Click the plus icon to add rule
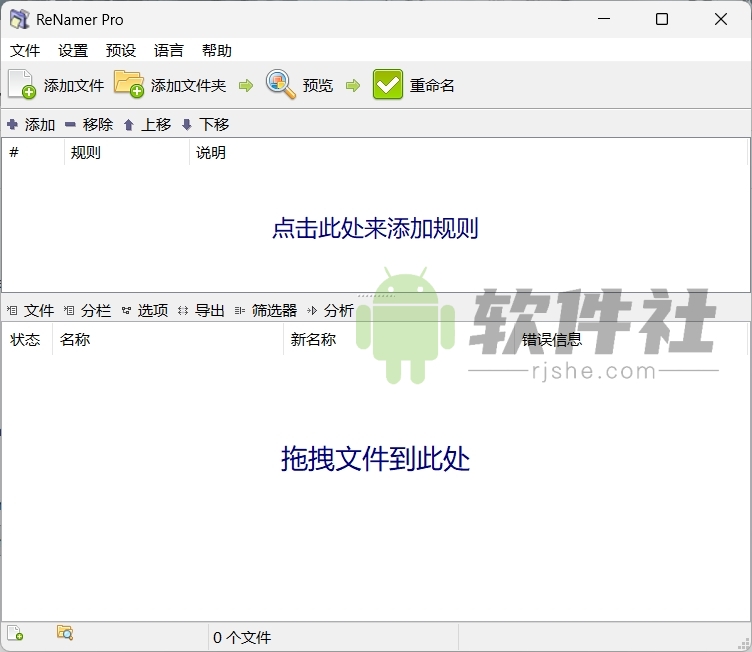This screenshot has height=652, width=752. [12, 124]
